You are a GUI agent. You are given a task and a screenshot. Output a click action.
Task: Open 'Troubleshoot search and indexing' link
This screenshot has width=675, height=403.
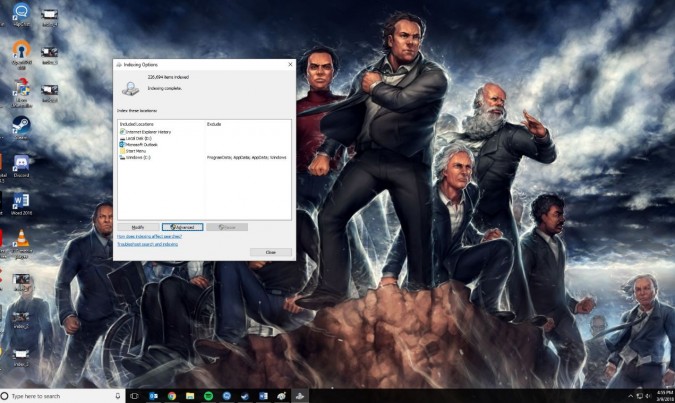(x=148, y=244)
